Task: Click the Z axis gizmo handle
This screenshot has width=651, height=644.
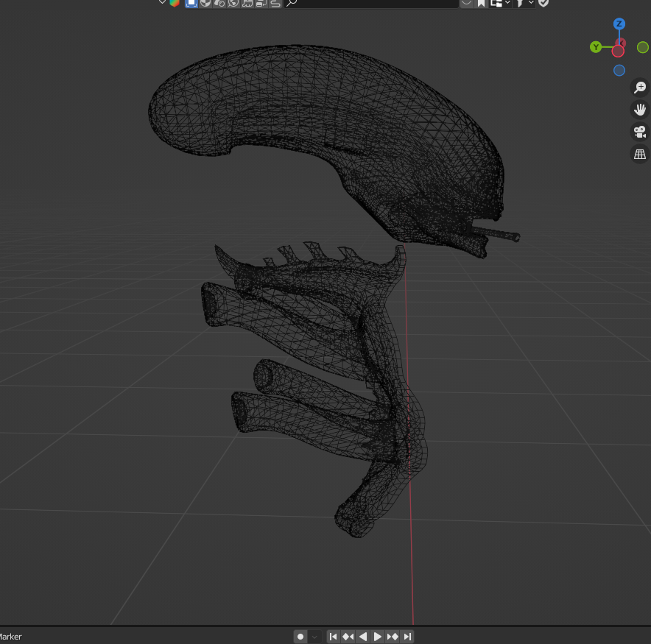Action: [619, 24]
